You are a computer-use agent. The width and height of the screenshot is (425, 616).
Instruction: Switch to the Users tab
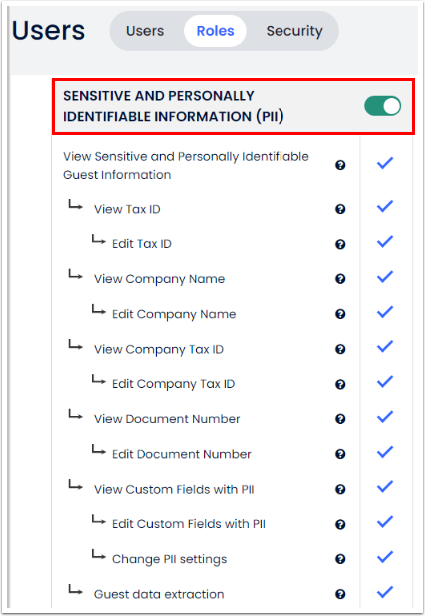point(145,31)
